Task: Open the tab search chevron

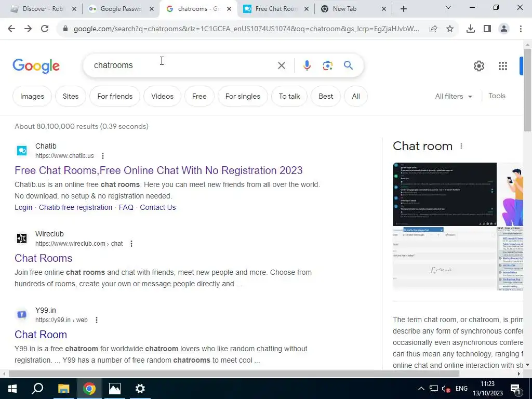Action: click(448, 7)
